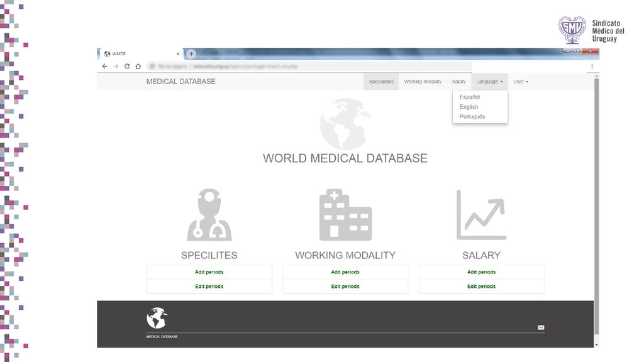Close the browser window

point(590,52)
